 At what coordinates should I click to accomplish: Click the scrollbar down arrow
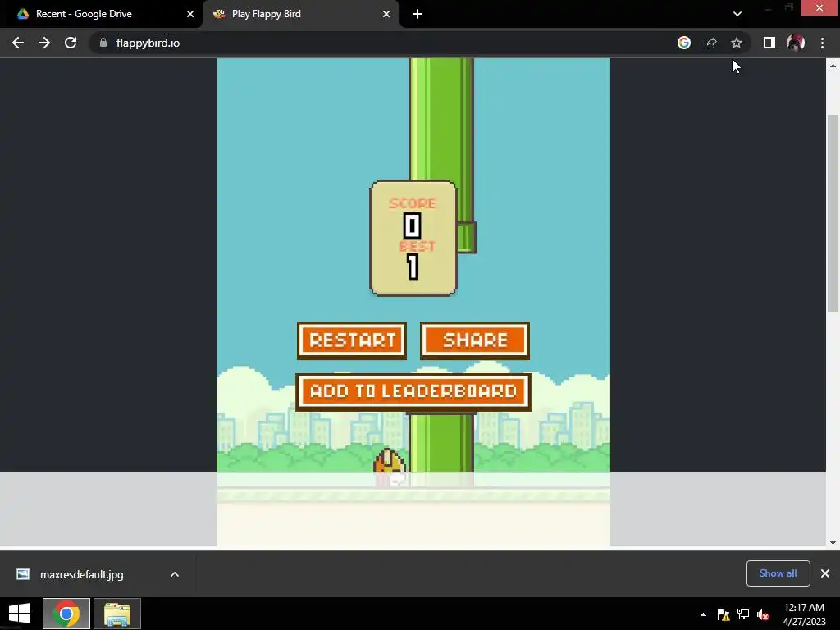pos(833,543)
